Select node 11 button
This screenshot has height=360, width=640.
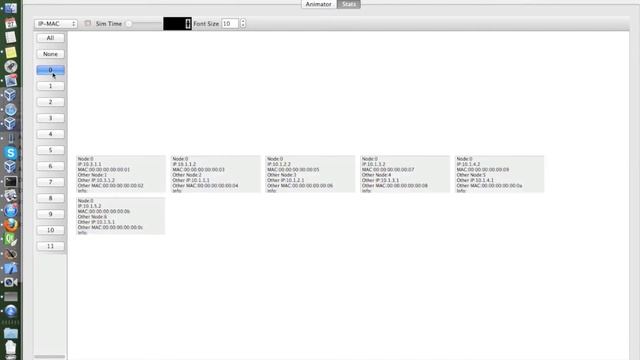pos(50,246)
